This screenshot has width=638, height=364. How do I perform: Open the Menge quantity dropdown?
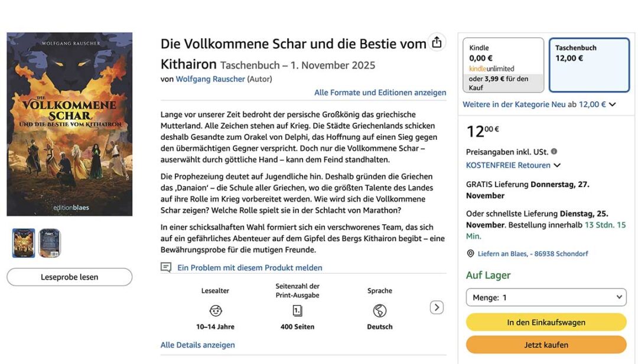tap(545, 297)
